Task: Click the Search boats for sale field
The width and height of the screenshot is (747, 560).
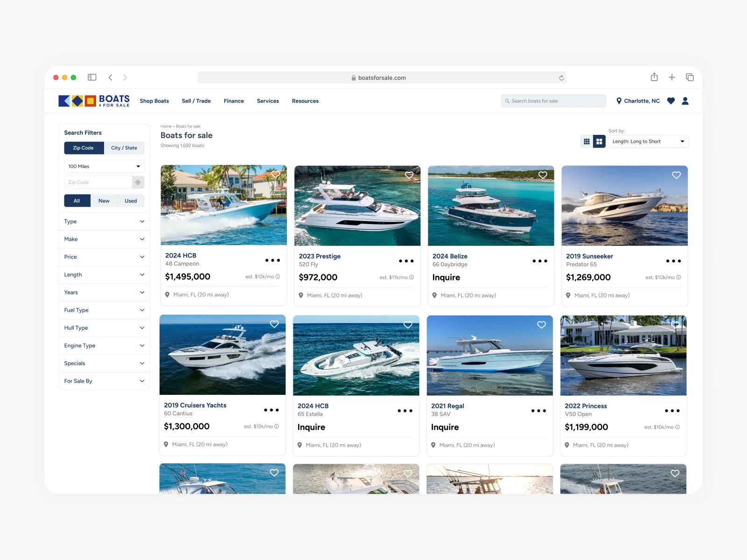Action: 553,101
